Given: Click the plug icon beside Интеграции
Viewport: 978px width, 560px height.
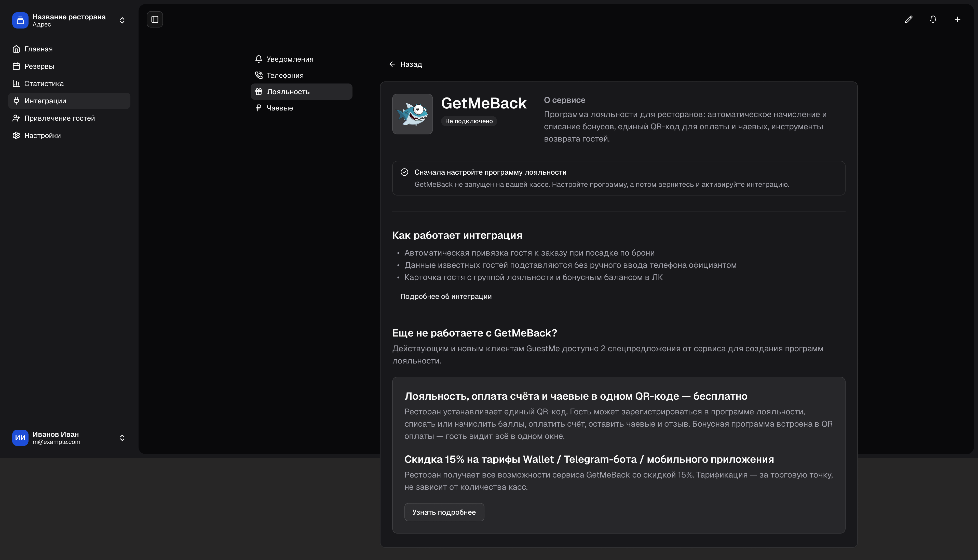Looking at the screenshot, I should click(x=16, y=101).
